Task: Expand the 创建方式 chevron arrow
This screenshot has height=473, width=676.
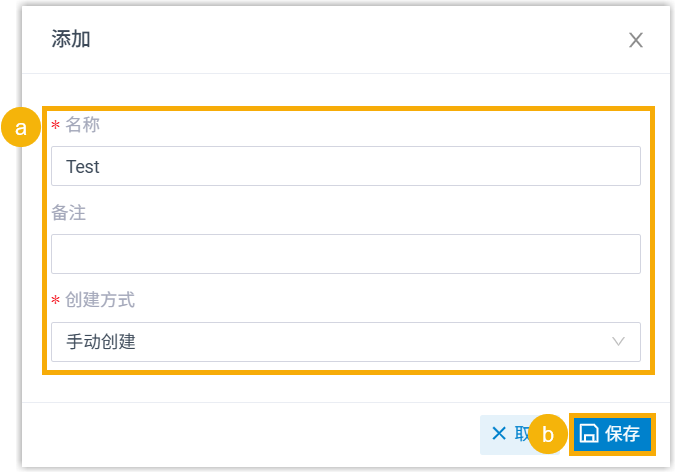Action: [619, 342]
